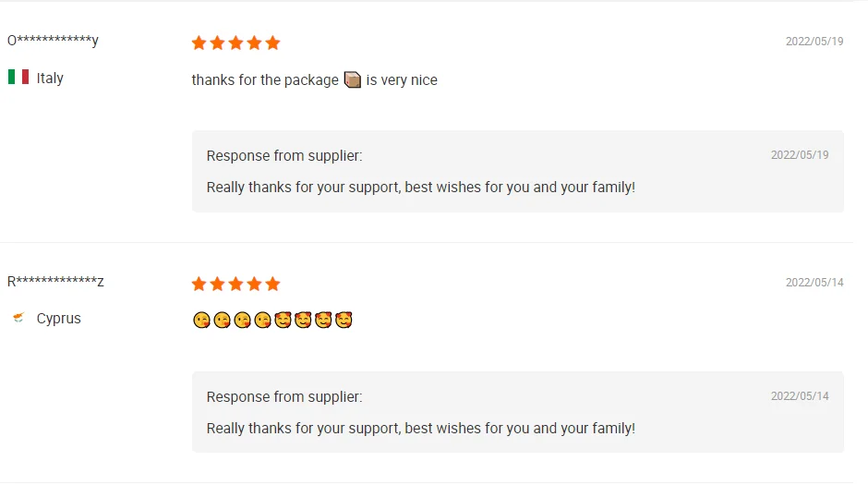868x485 pixels.
Task: Click the "thanks for the package" review text
Action: 265,80
